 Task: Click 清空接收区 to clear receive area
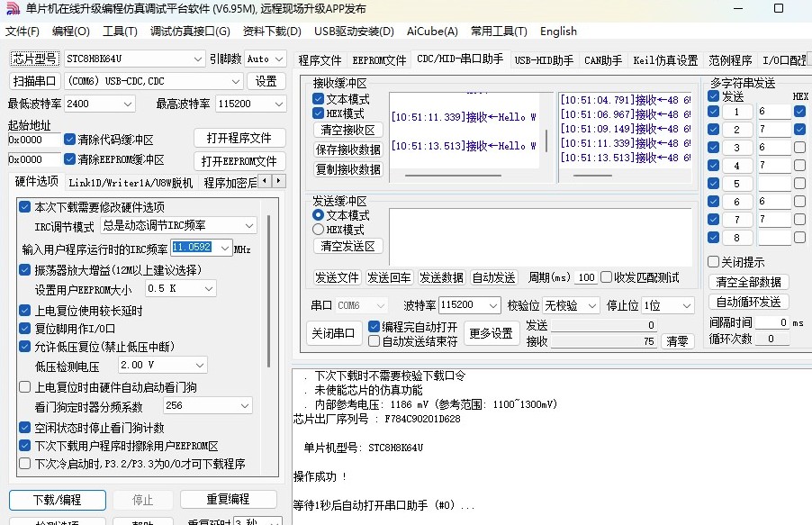pos(348,131)
